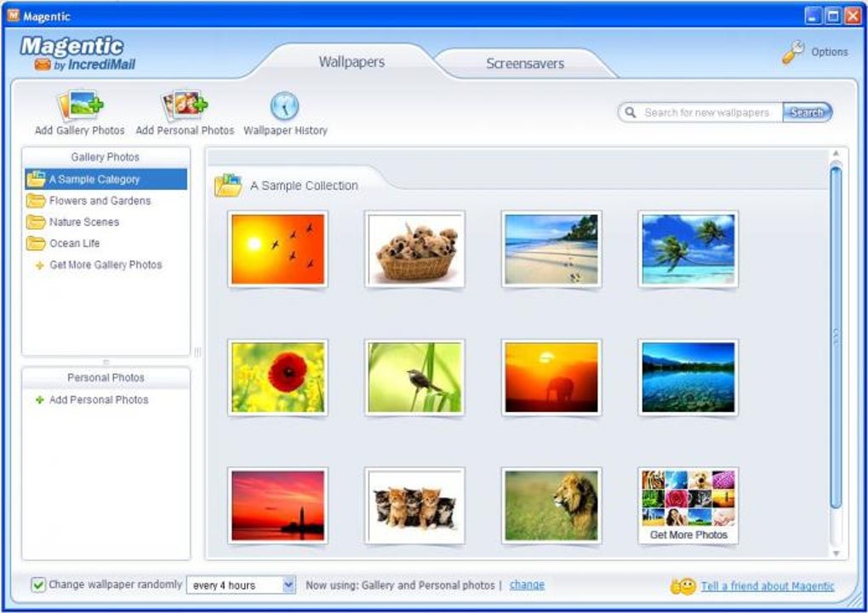Select the puppies in basket wallpaper
The width and height of the screenshot is (868, 613).
[414, 249]
